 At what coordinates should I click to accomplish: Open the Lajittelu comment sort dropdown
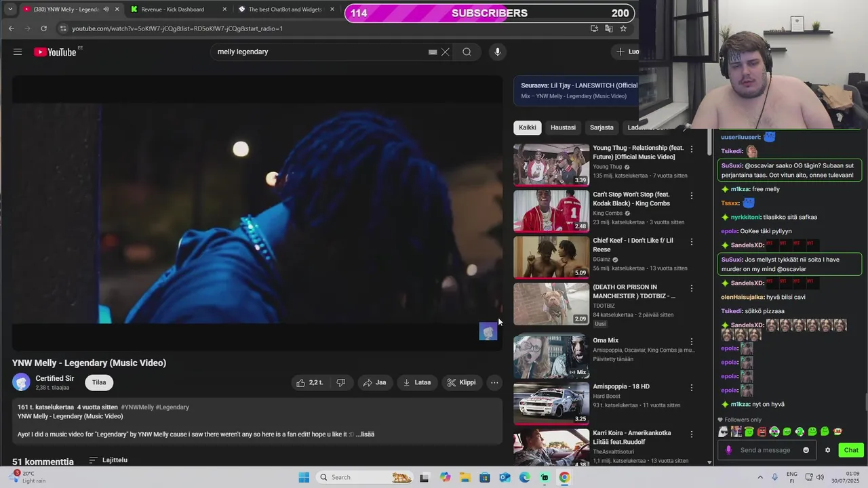pyautogui.click(x=108, y=460)
